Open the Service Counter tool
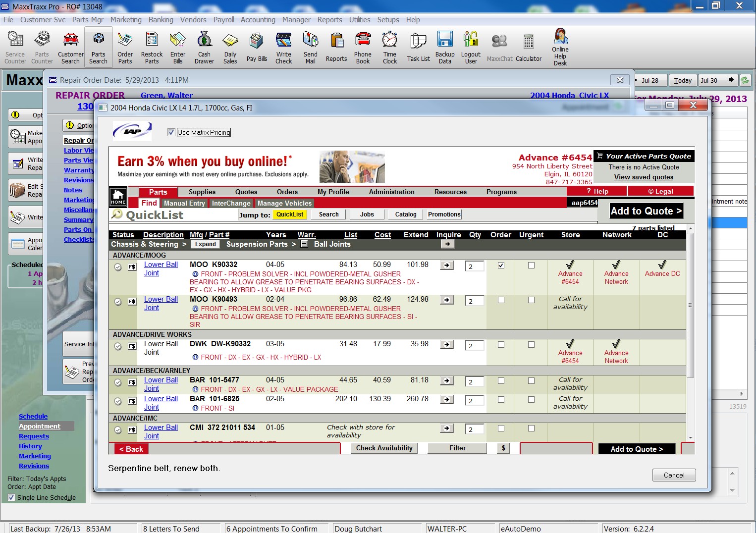The height and width of the screenshot is (533, 756). click(15, 48)
